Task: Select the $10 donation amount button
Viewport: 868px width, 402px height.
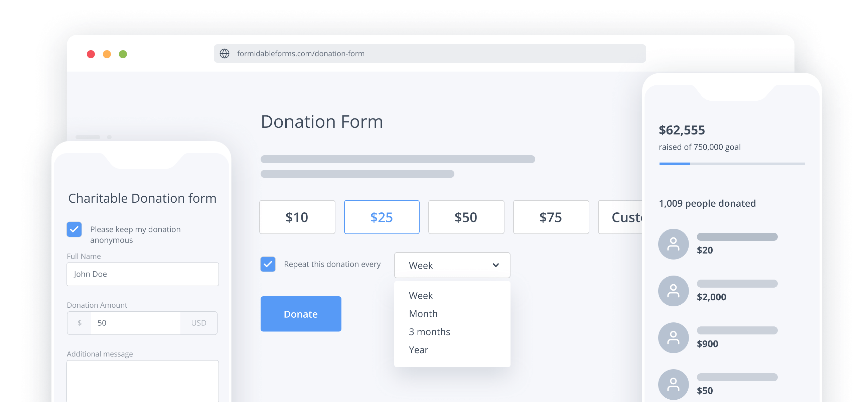Action: pyautogui.click(x=297, y=217)
